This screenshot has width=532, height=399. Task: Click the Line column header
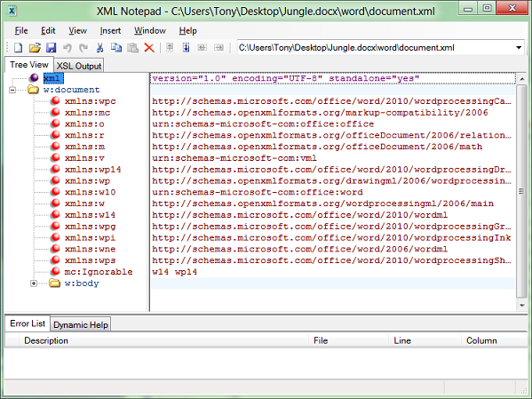(425, 340)
